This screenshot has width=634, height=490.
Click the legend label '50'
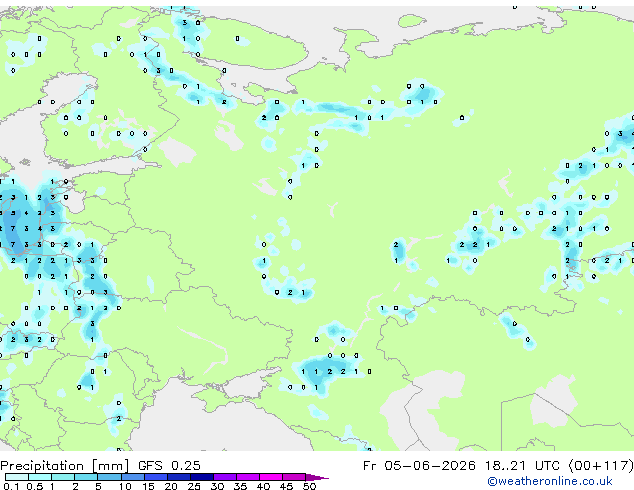click(x=309, y=486)
